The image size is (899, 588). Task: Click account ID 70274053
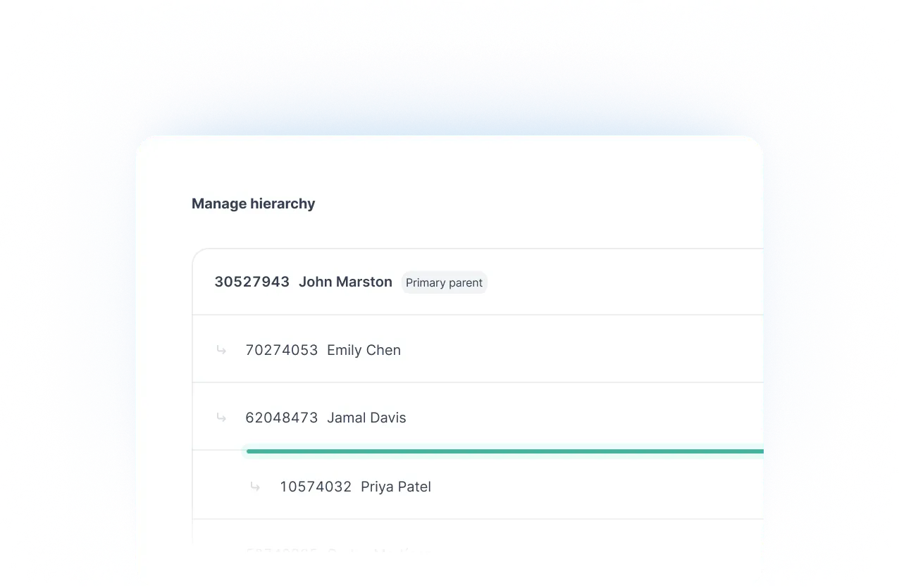coord(281,350)
